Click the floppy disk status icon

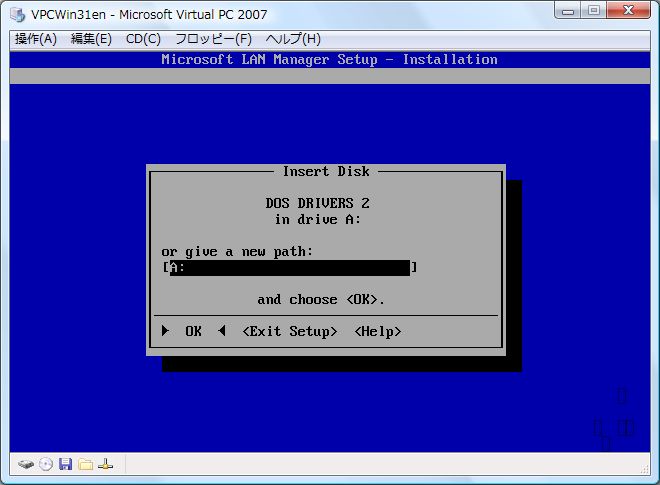pos(65,464)
